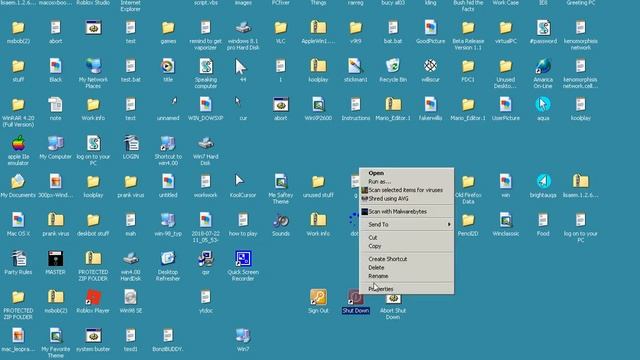This screenshot has height=360, width=640.
Task: Select the Shut Down desktop shortcut
Action: 356,302
